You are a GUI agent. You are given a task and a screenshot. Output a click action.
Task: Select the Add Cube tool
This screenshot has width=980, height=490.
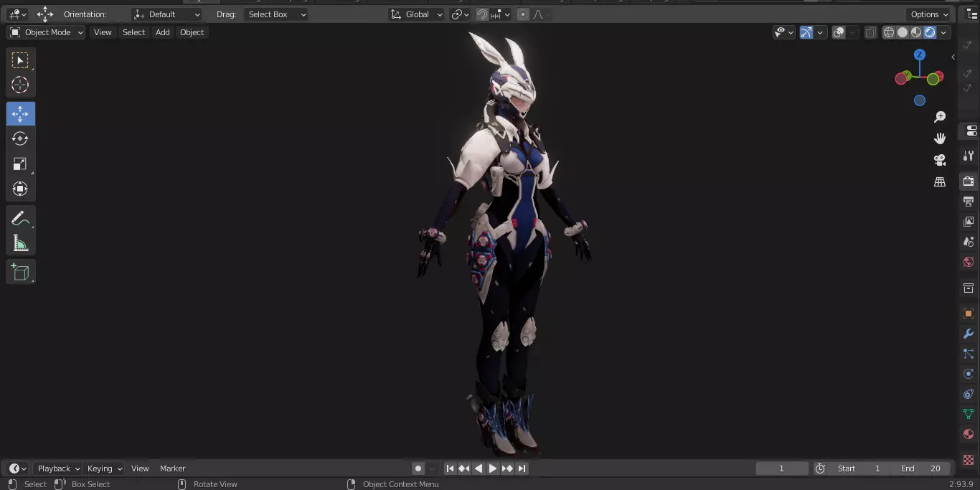click(20, 272)
